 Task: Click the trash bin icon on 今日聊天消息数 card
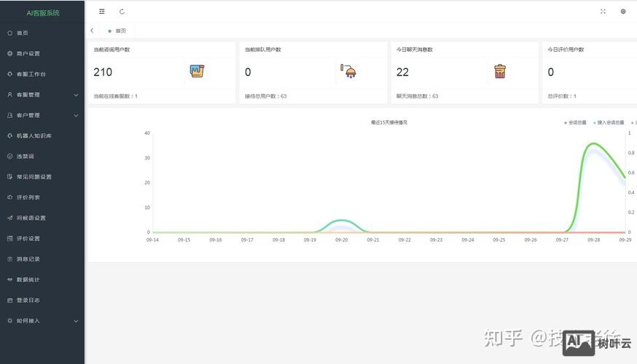click(x=500, y=71)
